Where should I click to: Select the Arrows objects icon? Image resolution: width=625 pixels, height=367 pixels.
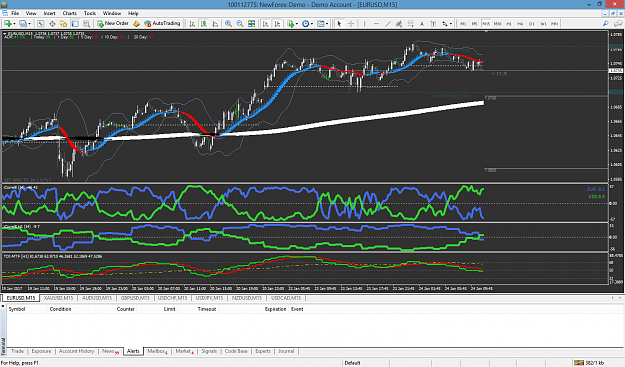point(444,24)
